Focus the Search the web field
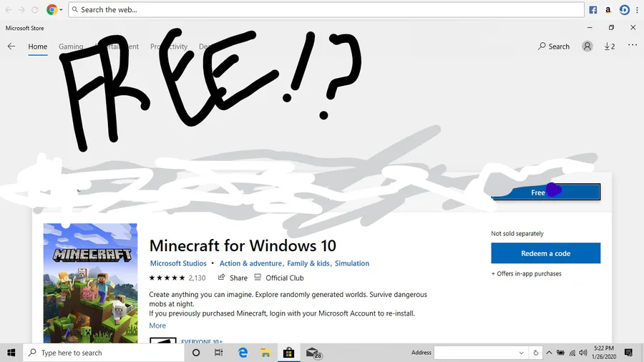Image resolution: width=644 pixels, height=362 pixels. (326, 9)
